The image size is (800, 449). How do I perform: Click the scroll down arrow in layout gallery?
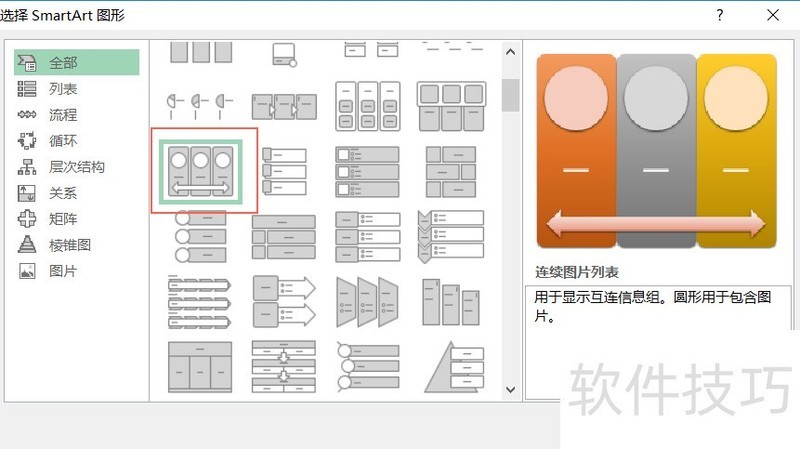(510, 390)
